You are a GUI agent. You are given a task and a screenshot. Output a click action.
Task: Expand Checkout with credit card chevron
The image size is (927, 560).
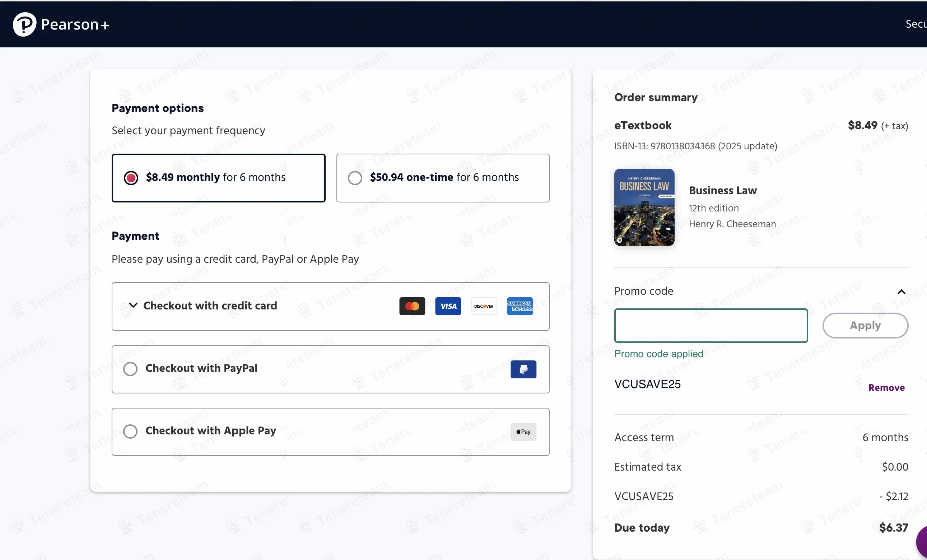coord(133,305)
